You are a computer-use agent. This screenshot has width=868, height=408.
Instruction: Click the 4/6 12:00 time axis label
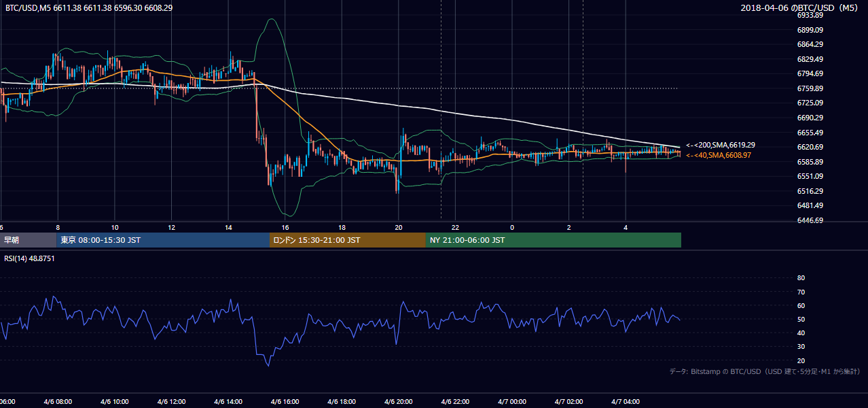[x=171, y=402]
